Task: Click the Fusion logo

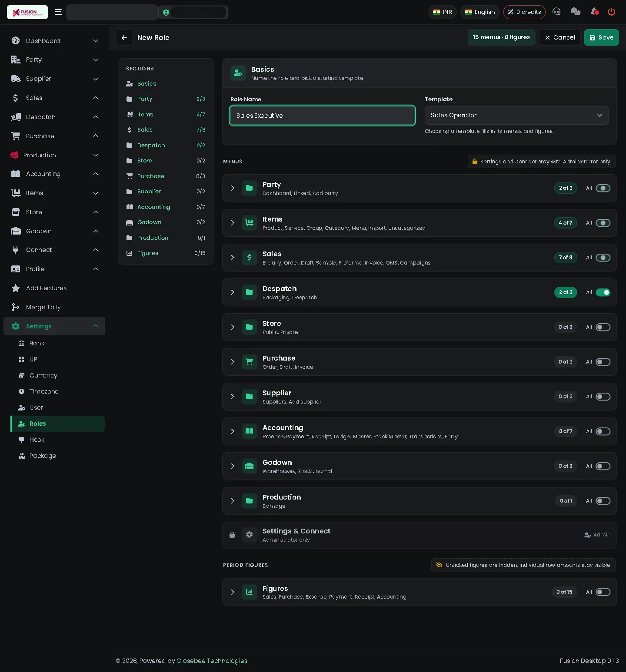Action: point(27,12)
